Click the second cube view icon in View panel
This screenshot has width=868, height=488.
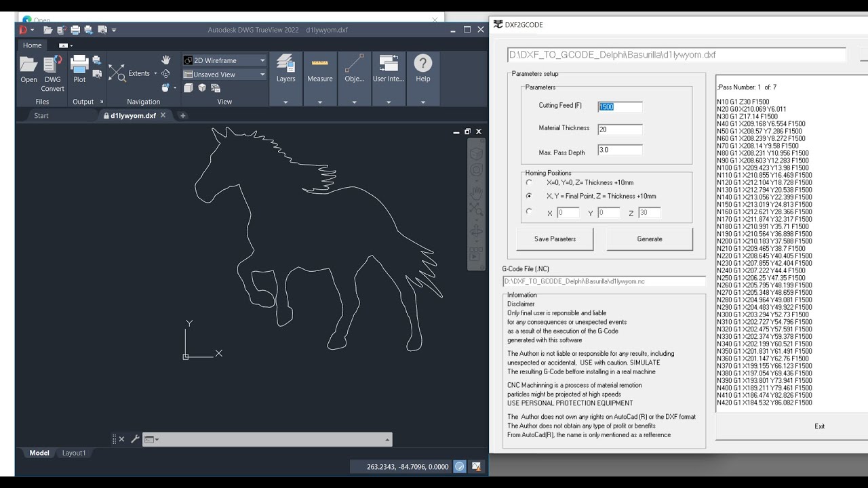[201, 87]
